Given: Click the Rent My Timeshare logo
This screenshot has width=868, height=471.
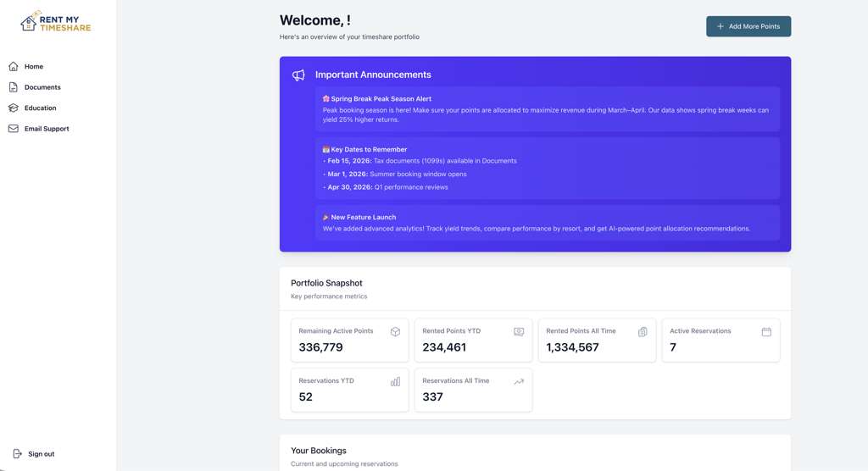Looking at the screenshot, I should click(56, 21).
